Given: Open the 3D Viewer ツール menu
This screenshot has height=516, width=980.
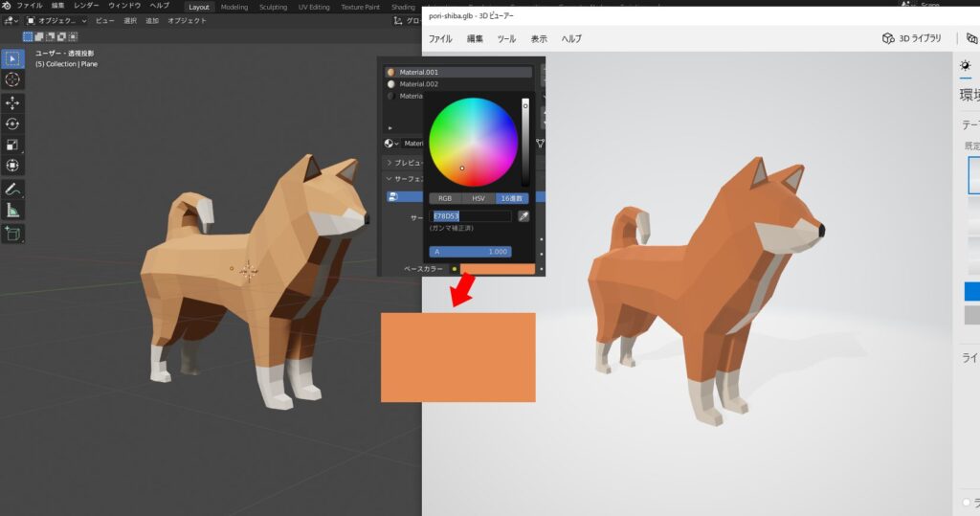Looking at the screenshot, I should 506,39.
